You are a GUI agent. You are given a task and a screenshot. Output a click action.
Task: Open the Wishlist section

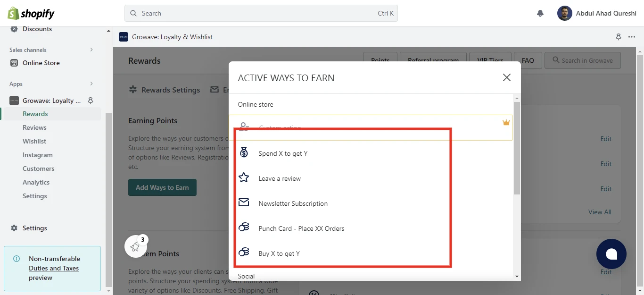(34, 141)
